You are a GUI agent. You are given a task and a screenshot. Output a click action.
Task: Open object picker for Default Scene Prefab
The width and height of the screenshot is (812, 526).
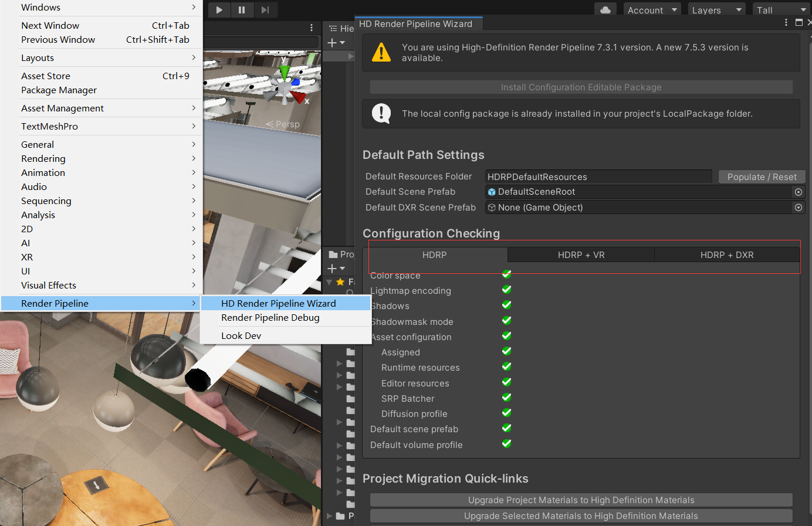click(799, 192)
